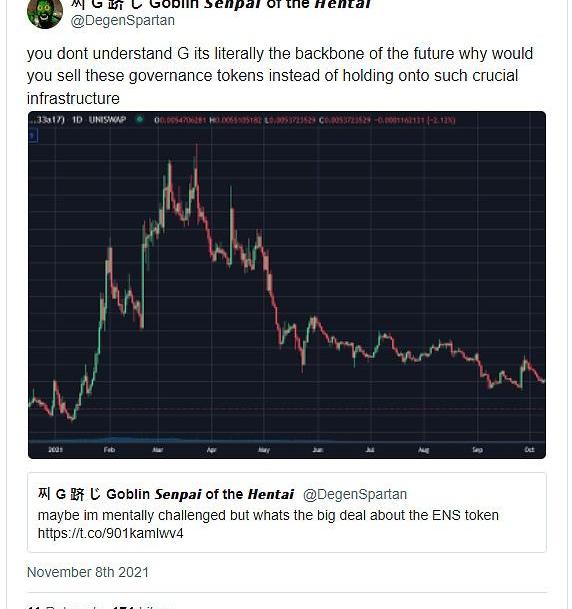Screen dimensions: 572x609
Task: Open the quoted tweet's Goblin Senpai author name
Action: [166, 494]
